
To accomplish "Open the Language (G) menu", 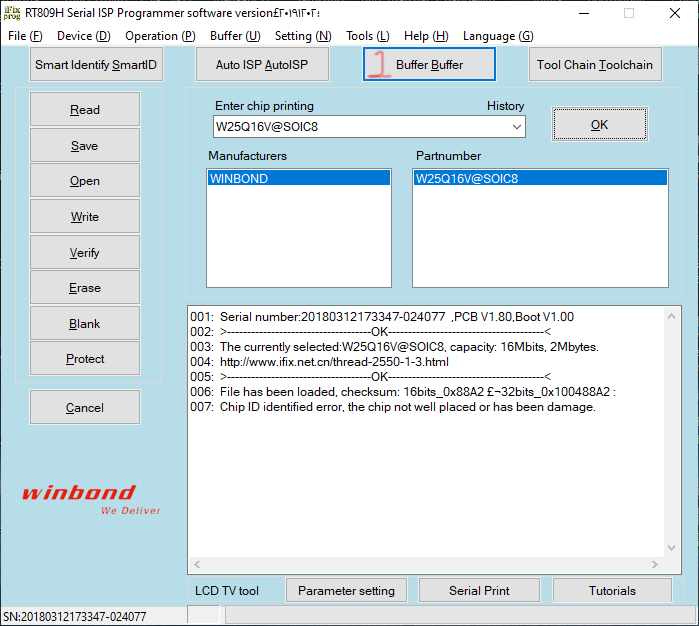I will 498,36.
